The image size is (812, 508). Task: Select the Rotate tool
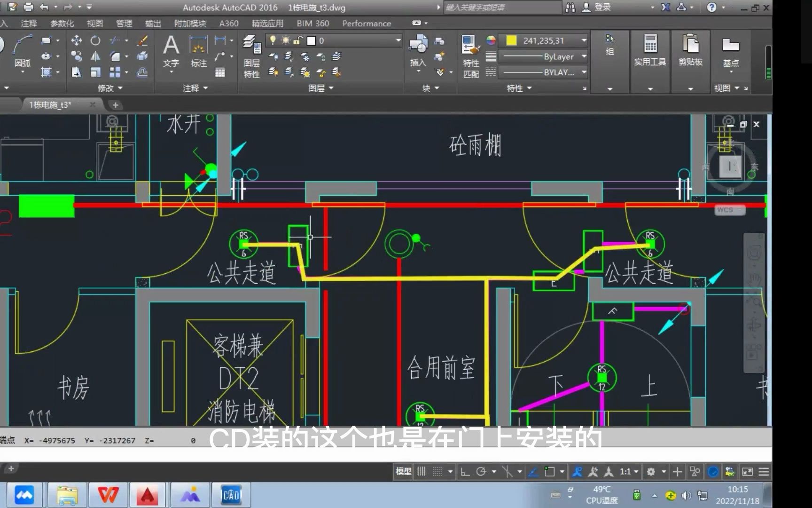tap(95, 40)
